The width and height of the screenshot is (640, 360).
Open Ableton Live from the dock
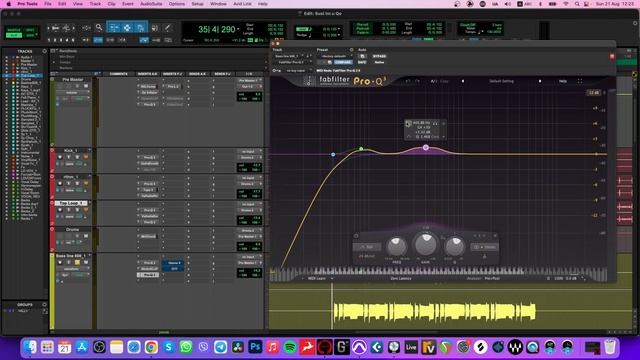[411, 347]
